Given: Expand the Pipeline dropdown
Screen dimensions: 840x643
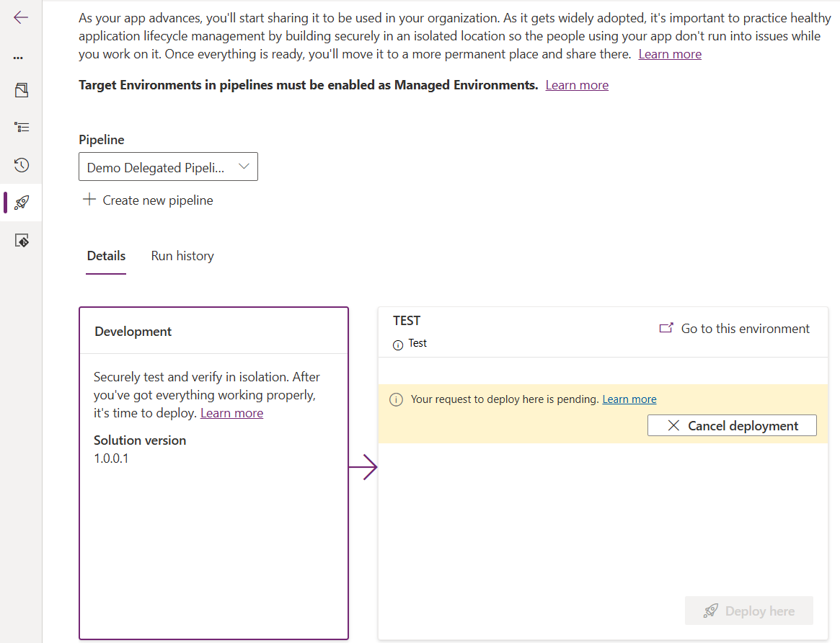Looking at the screenshot, I should point(168,167).
